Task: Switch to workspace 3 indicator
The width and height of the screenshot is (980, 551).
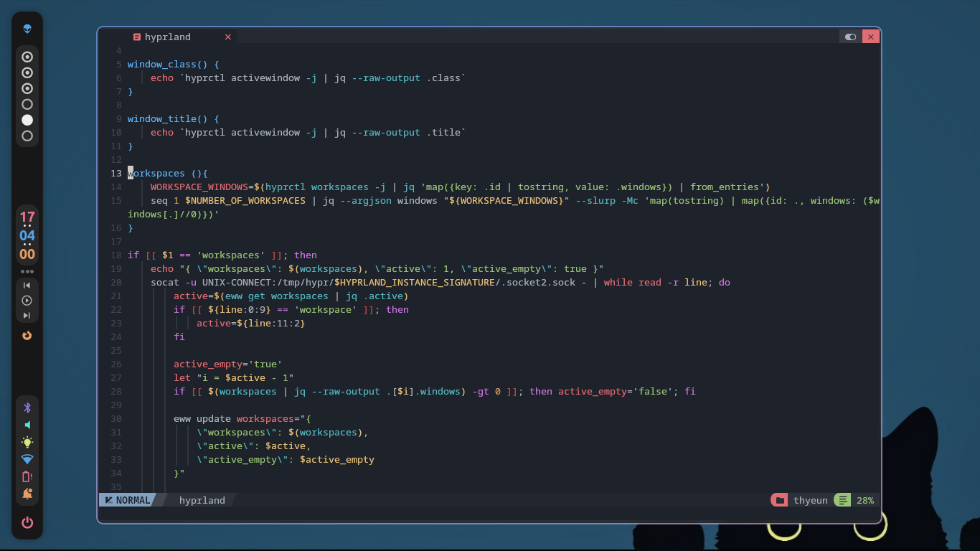Action: point(27,88)
